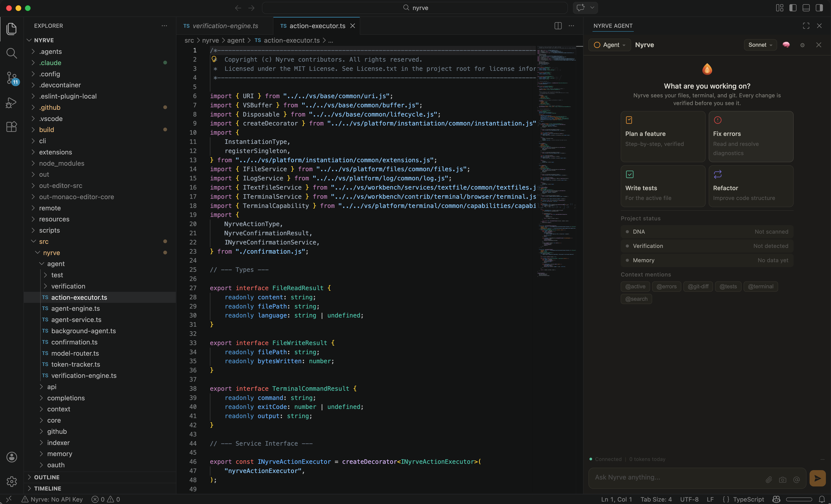This screenshot has height=504, width=831.
Task: Expand the completions folder
Action: tap(66, 398)
